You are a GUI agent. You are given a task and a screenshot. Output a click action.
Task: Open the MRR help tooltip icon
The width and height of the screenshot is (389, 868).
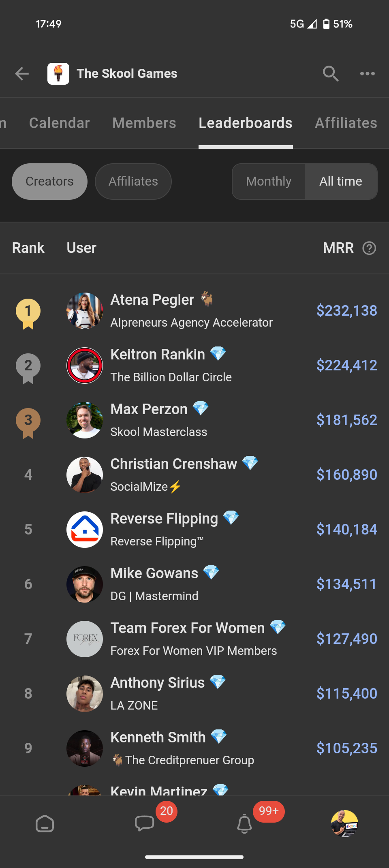(x=370, y=248)
